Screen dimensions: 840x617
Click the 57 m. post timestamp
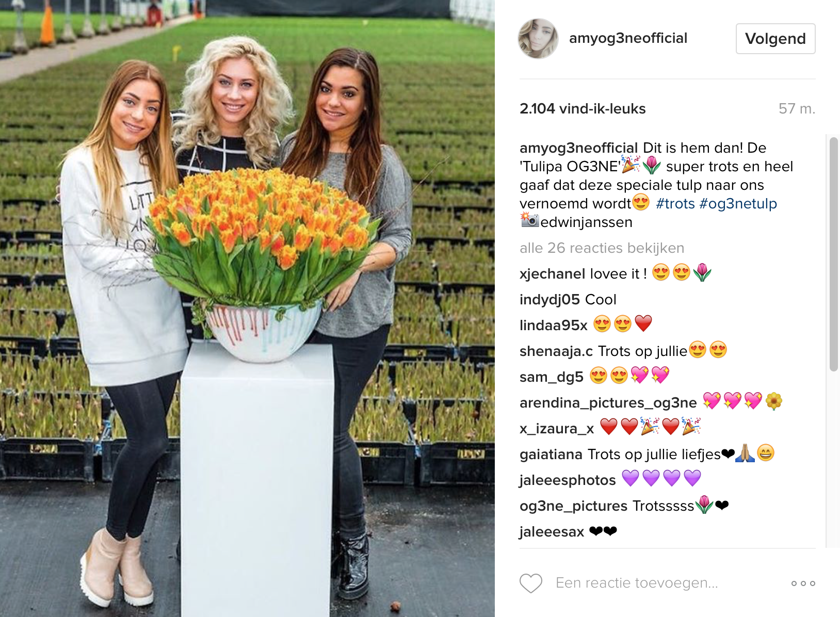797,109
